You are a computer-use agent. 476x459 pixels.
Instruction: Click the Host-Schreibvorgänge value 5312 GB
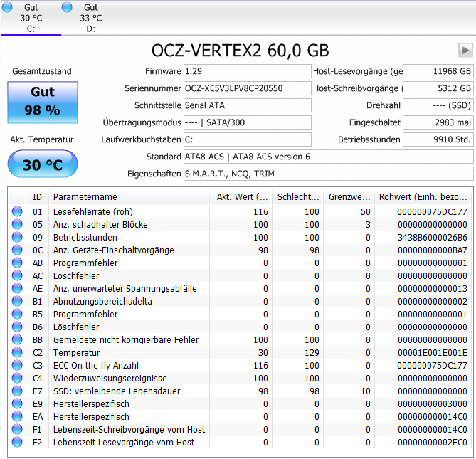coord(438,88)
